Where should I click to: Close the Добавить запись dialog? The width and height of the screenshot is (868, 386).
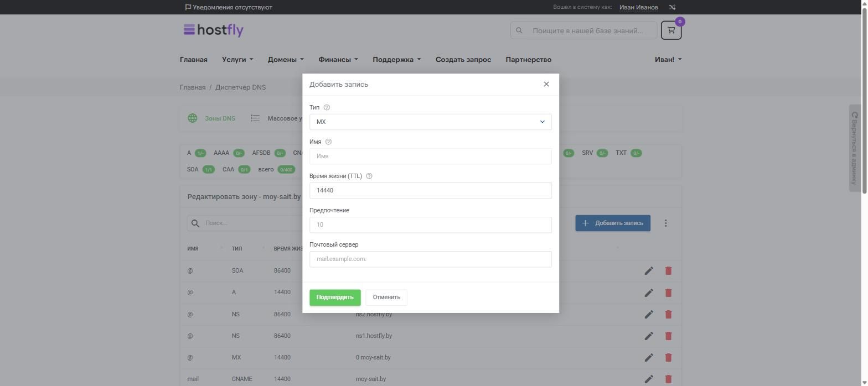546,84
